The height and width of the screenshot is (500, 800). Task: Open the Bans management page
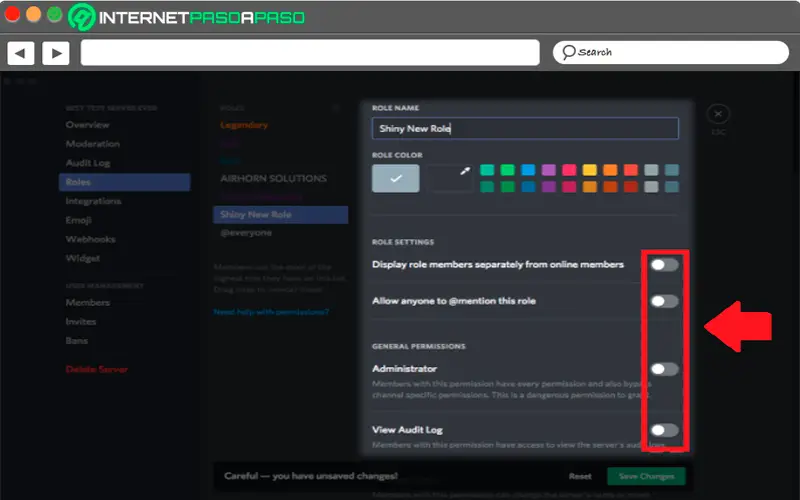coord(77,340)
